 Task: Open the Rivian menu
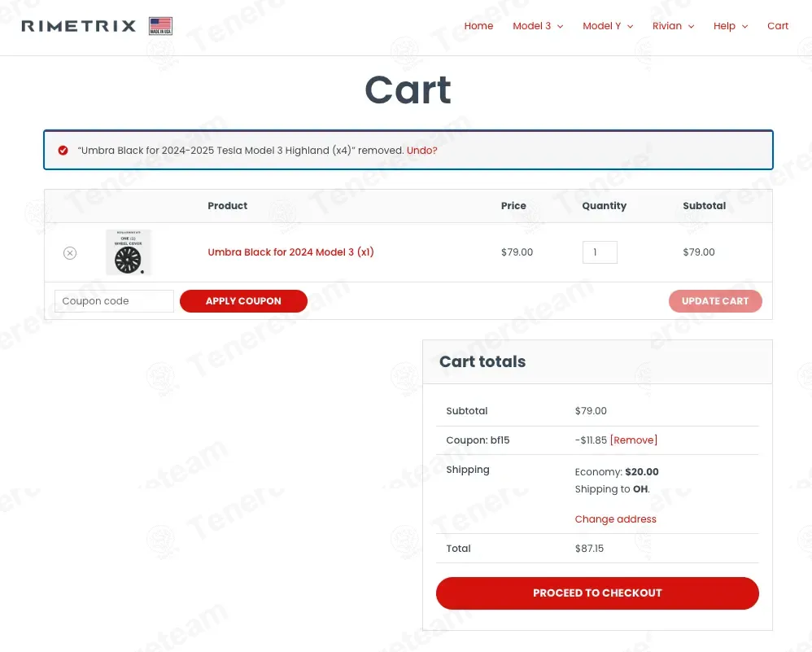667,26
